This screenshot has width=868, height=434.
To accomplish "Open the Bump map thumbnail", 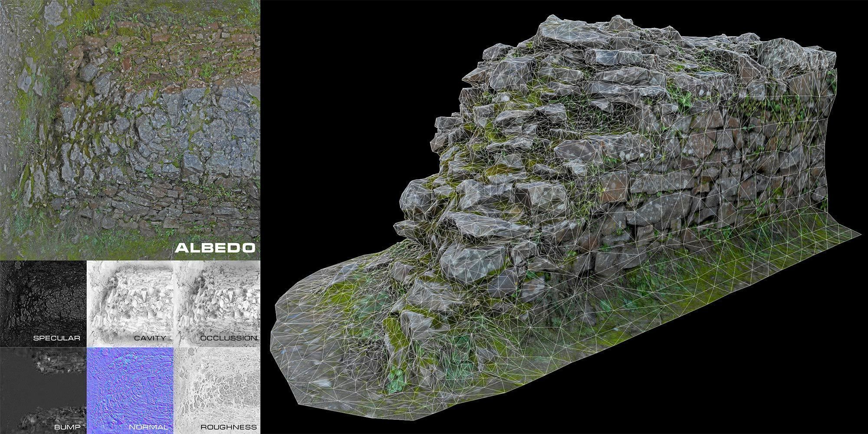I will tap(43, 391).
